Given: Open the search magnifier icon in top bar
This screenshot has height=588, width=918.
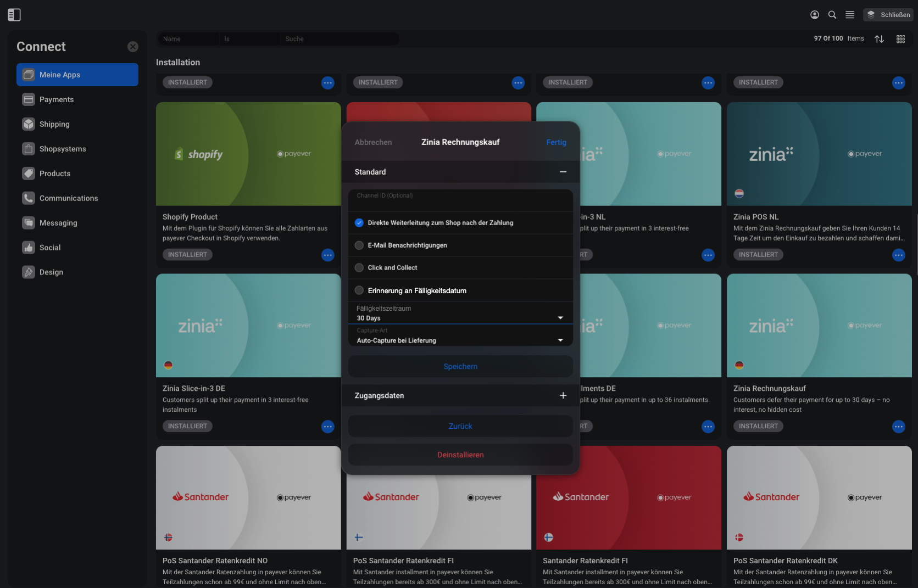Looking at the screenshot, I should click(x=832, y=15).
